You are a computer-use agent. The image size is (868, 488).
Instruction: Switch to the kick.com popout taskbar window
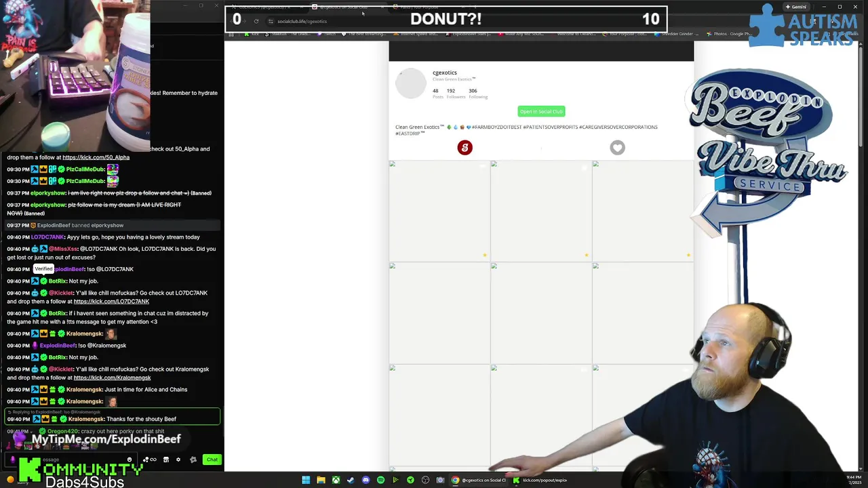click(540, 480)
